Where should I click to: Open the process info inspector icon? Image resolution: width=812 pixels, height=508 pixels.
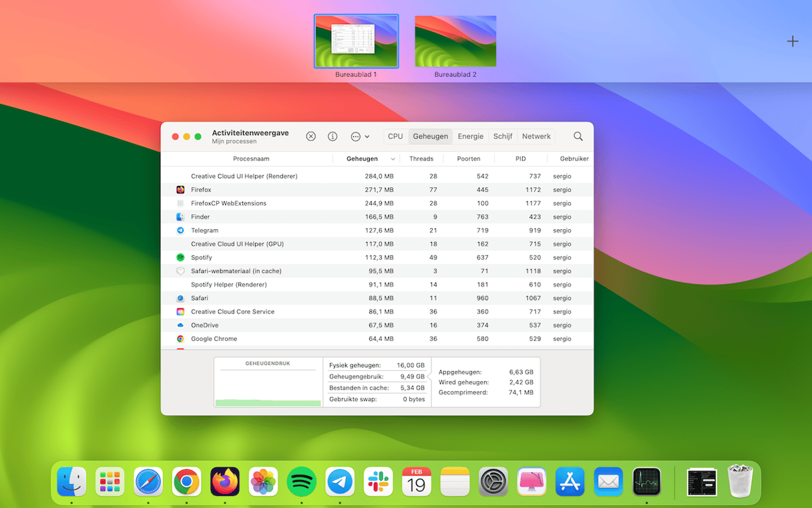[333, 136]
